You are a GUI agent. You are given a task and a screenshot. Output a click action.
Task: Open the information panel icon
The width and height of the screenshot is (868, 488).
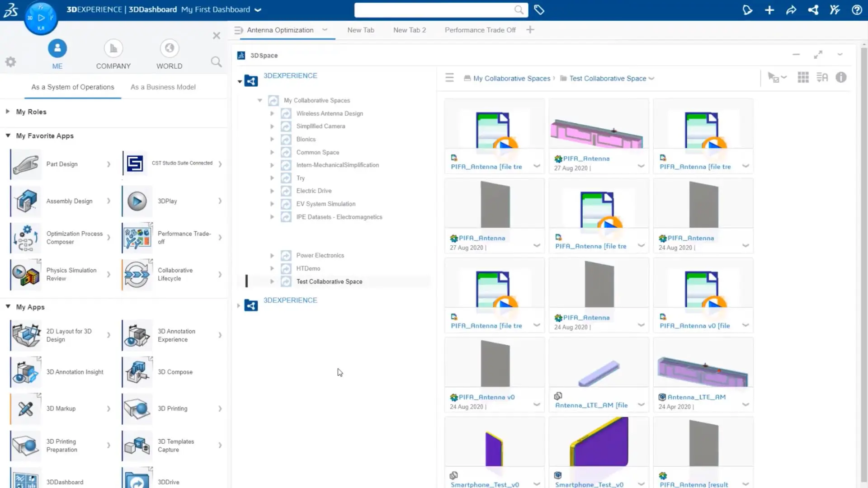coord(841,77)
